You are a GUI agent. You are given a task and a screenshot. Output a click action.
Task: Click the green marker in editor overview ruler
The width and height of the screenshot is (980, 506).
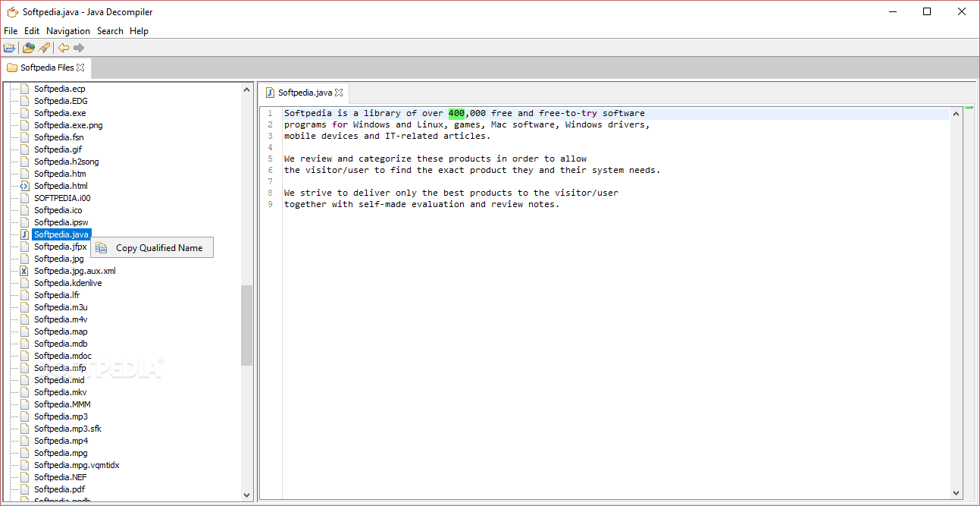(x=969, y=108)
